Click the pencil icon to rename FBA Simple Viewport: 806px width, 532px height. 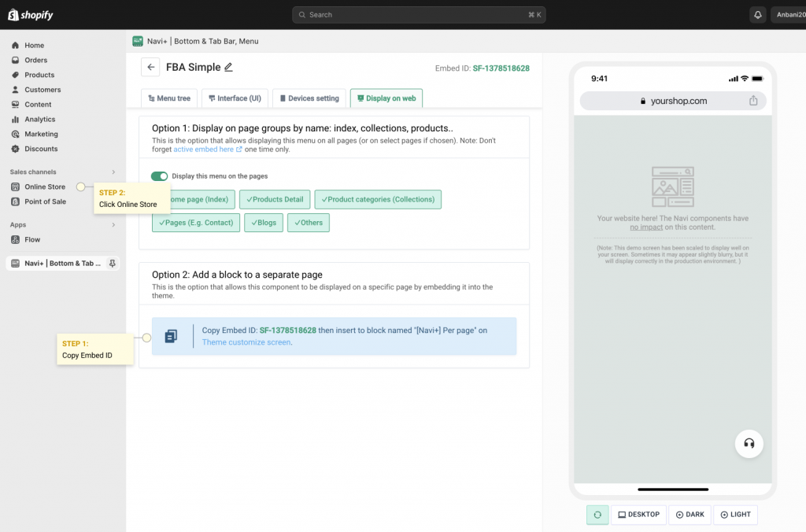[x=228, y=68]
